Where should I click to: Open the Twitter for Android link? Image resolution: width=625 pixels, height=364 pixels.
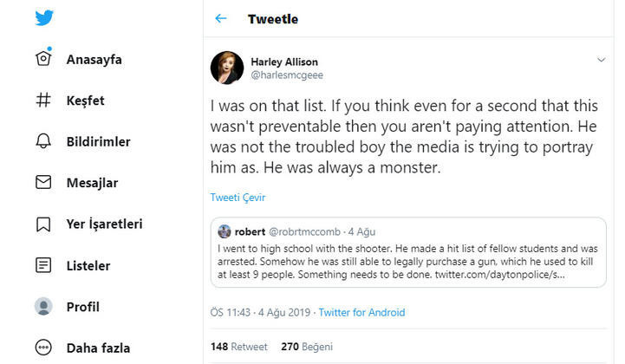[361, 312]
